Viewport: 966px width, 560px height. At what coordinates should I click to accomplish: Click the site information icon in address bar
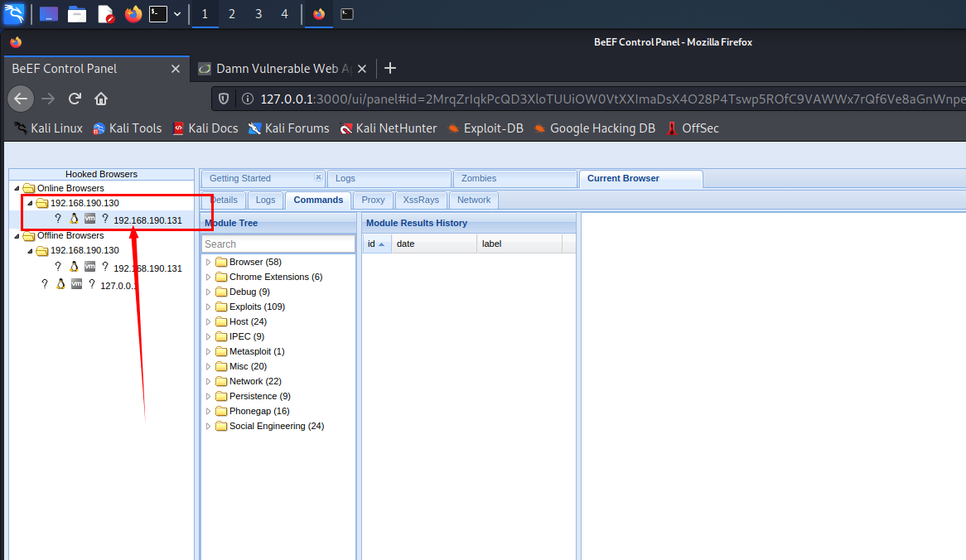(248, 99)
